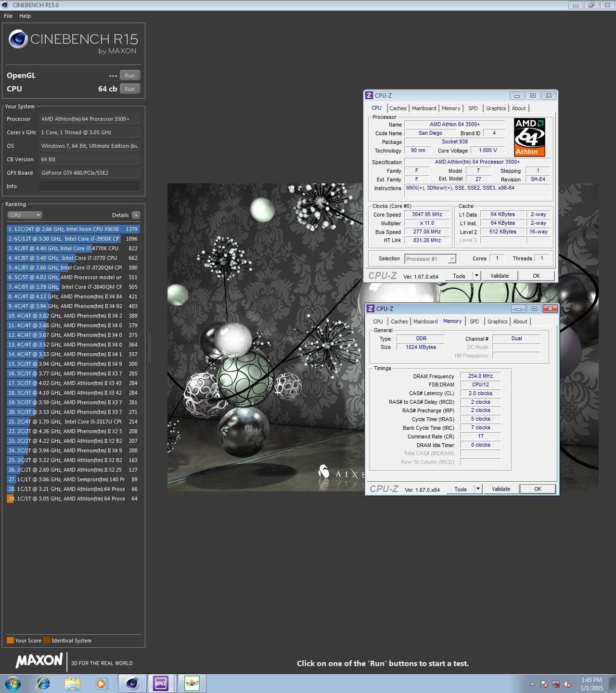Open the last taskbar application icon
This screenshot has height=693, width=616.
coord(192,683)
